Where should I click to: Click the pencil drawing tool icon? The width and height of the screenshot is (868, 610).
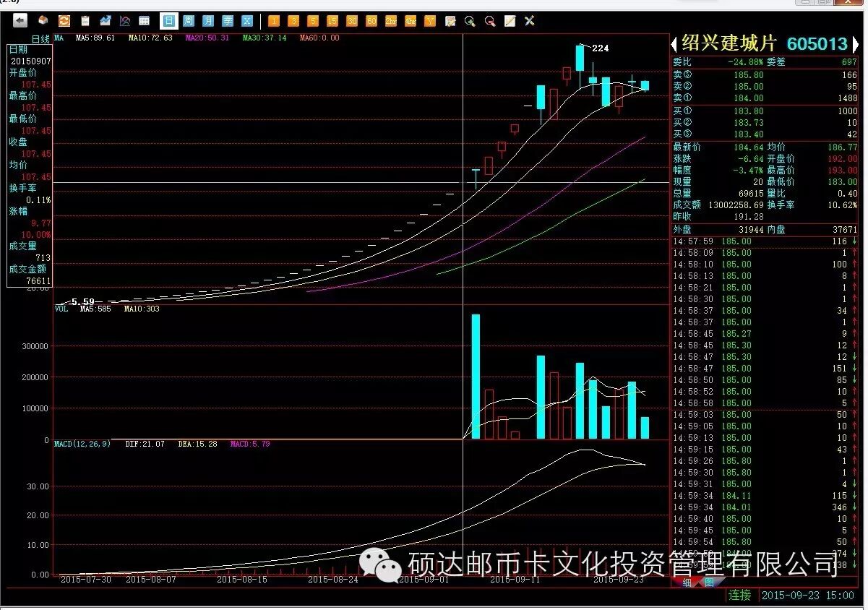510,21
